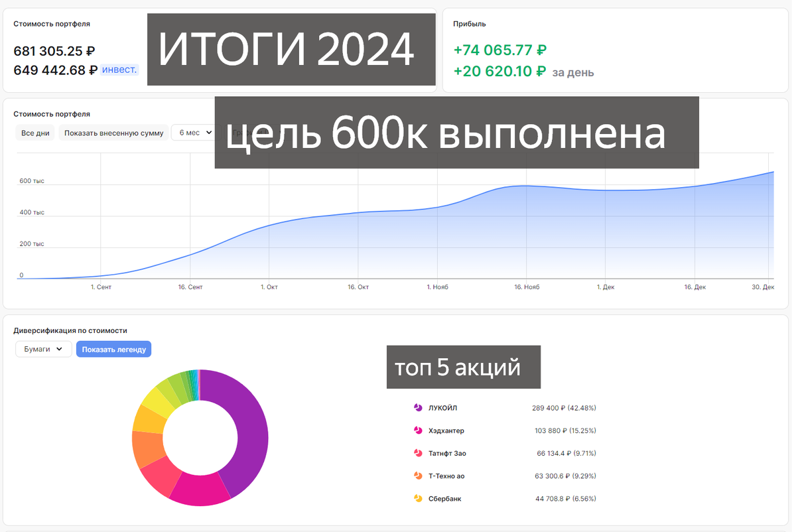Open the 6 мес period dropdown

click(192, 132)
